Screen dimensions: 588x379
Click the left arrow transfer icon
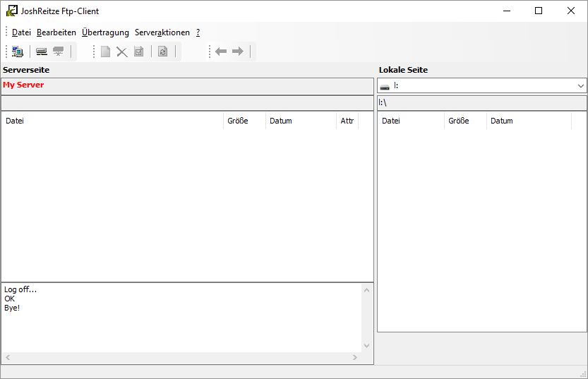(x=221, y=52)
